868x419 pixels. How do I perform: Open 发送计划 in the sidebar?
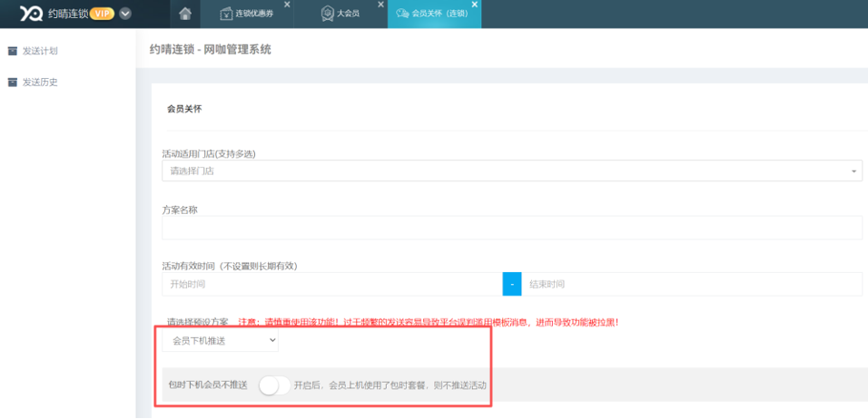[x=40, y=52]
